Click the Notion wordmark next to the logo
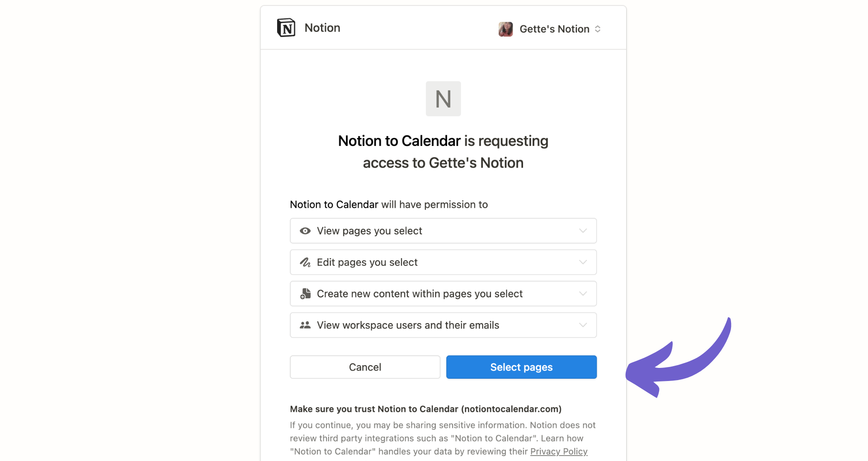The width and height of the screenshot is (868, 461). click(322, 28)
